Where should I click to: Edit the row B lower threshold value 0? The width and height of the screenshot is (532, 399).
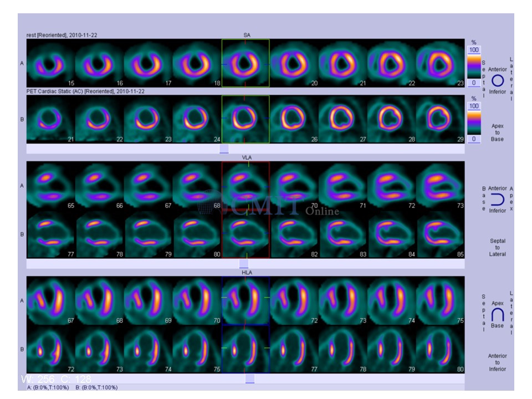click(474, 139)
